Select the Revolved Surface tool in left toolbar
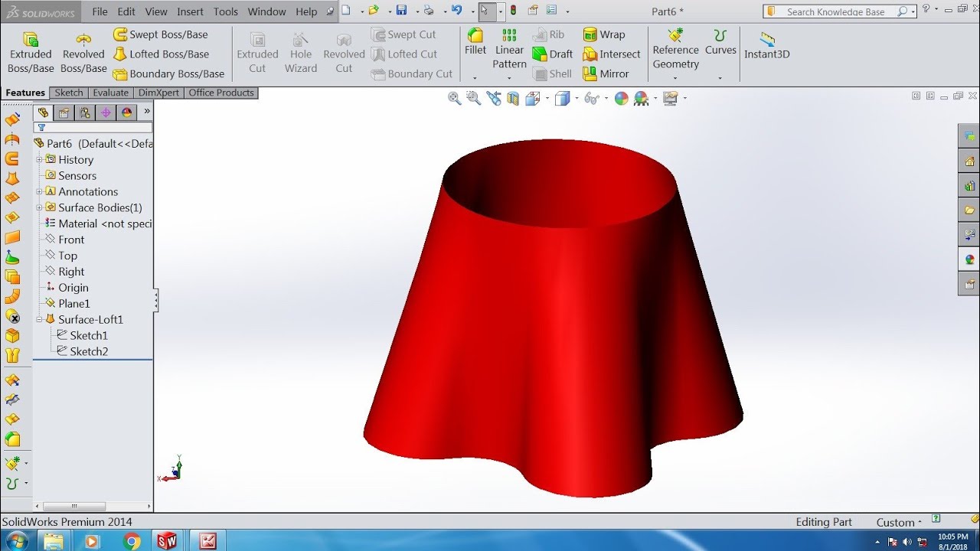 (12, 139)
